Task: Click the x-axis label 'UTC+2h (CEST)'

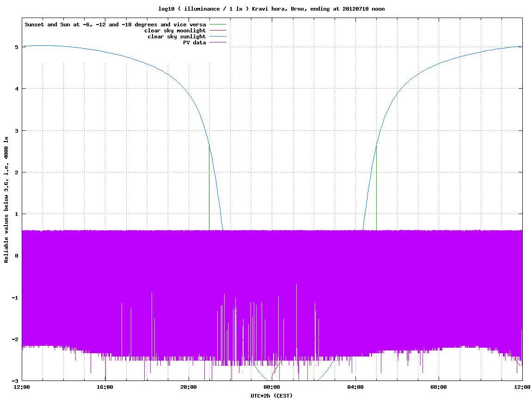Action: 271,396
